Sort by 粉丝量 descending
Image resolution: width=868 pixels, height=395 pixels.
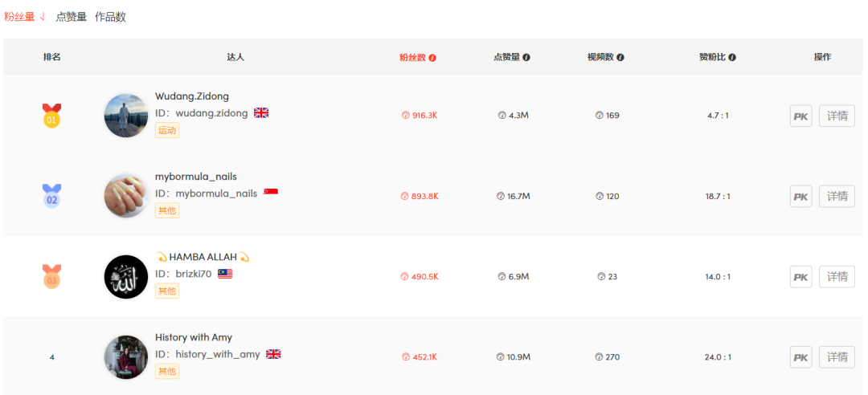24,17
